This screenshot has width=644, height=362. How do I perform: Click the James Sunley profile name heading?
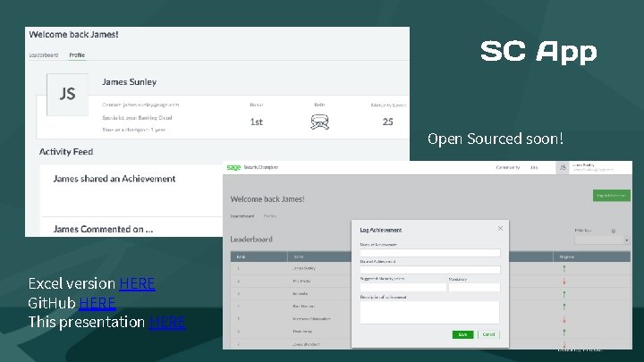(130, 82)
